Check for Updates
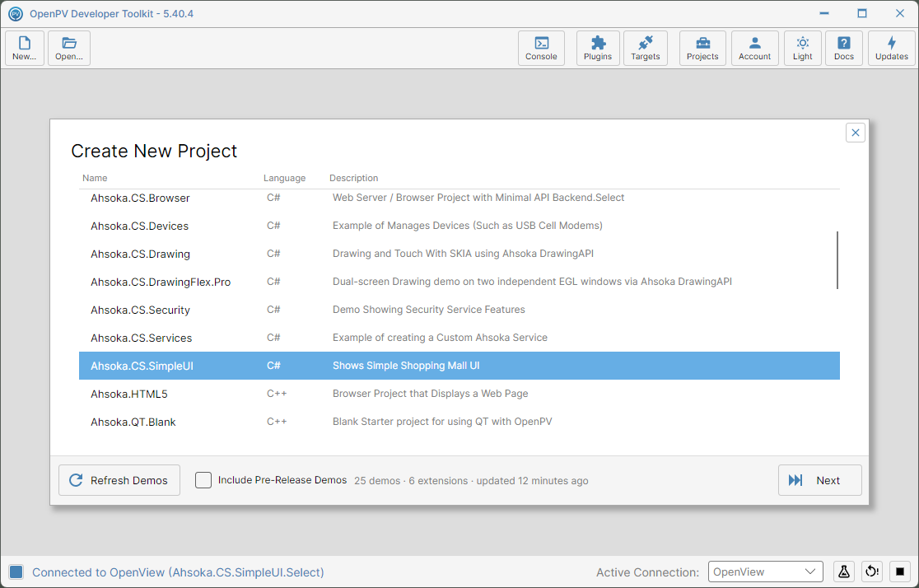This screenshot has height=588, width=919. pyautogui.click(x=892, y=48)
